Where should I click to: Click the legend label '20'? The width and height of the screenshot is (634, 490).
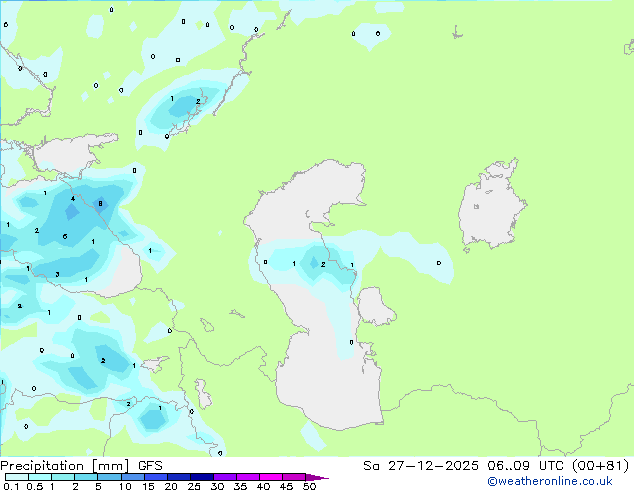[x=171, y=486]
